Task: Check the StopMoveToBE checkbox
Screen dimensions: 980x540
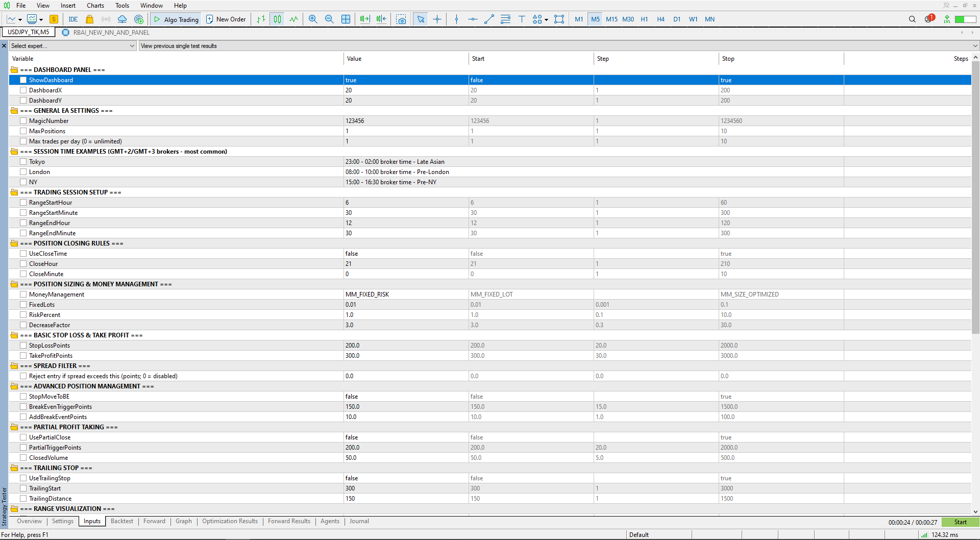Action: [x=23, y=397]
